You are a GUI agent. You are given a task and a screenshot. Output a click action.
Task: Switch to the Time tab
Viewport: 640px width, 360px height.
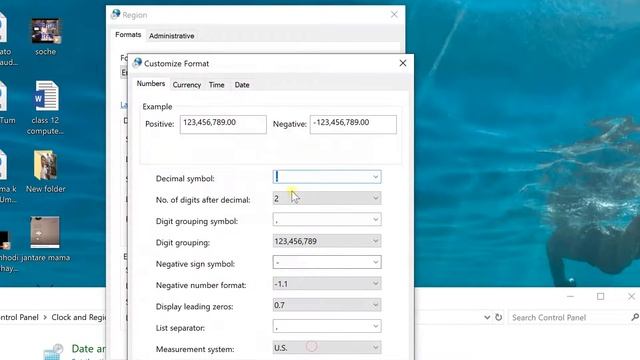[216, 85]
